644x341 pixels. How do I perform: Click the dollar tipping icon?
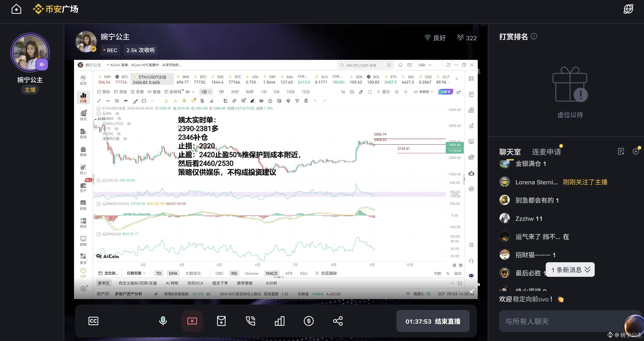(x=309, y=321)
